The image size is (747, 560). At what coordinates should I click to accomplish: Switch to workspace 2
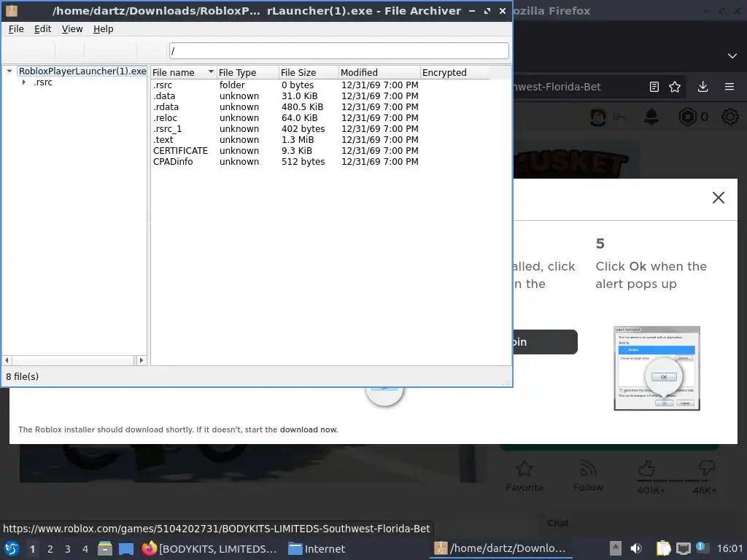pyautogui.click(x=50, y=548)
